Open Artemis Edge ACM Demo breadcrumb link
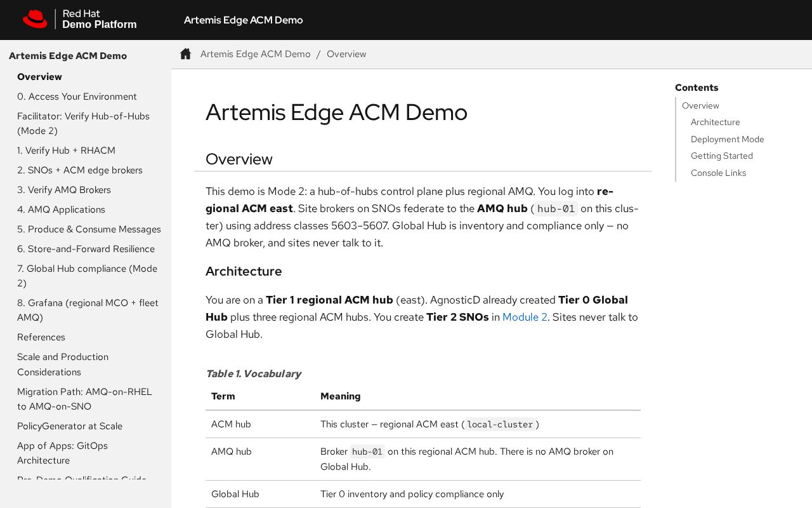The width and height of the screenshot is (812, 508). coord(256,54)
